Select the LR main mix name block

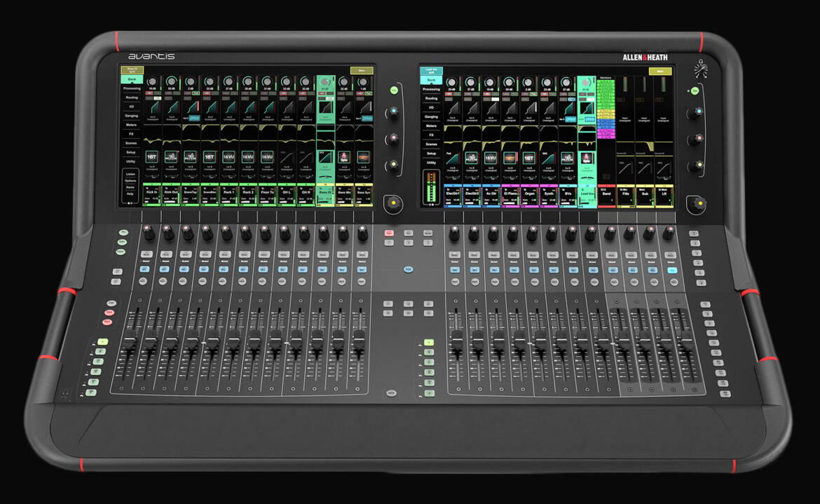click(664, 196)
